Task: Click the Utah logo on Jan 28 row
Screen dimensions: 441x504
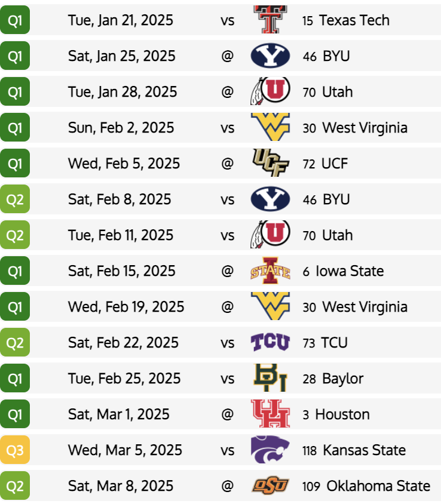Action: point(270,91)
